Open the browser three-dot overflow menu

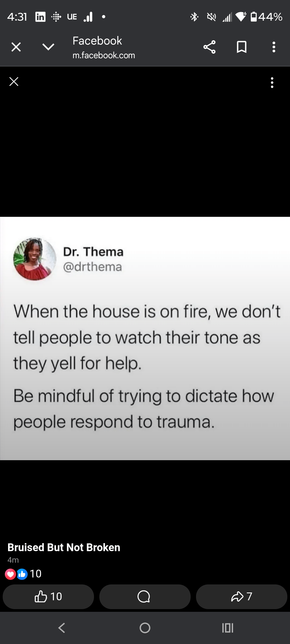274,47
